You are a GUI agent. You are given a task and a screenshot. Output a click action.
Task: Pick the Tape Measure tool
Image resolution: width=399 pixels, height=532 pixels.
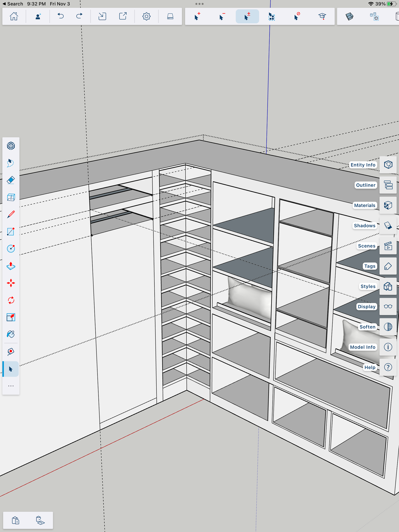pos(11,352)
